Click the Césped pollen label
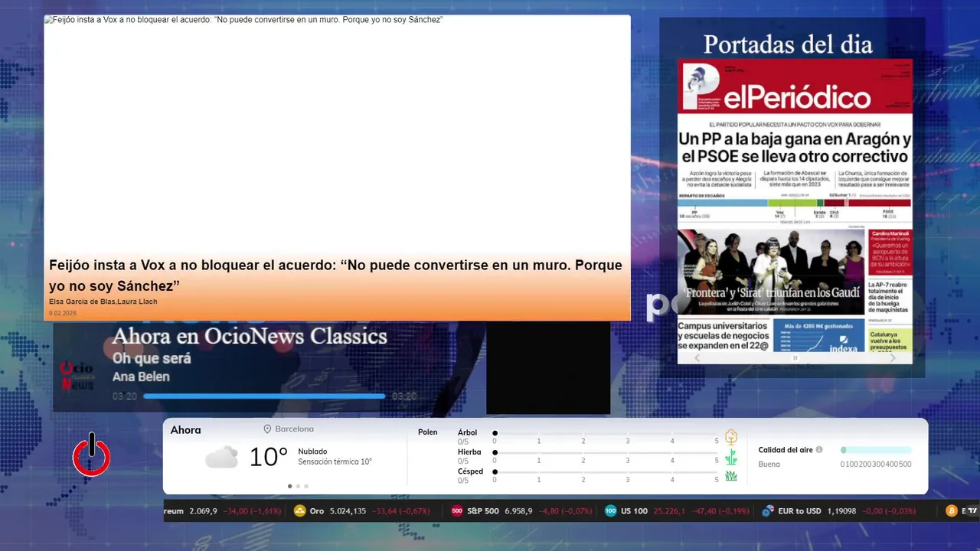980x551 pixels. click(x=470, y=471)
